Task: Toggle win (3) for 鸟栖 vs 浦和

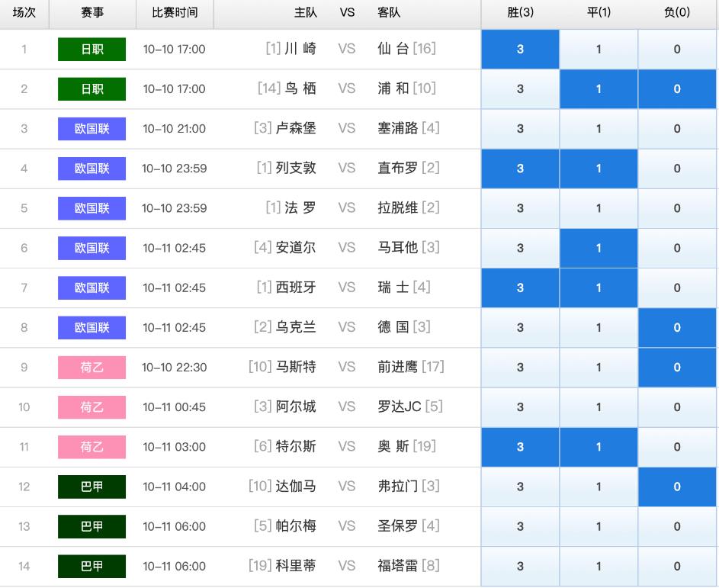Action: (x=520, y=89)
